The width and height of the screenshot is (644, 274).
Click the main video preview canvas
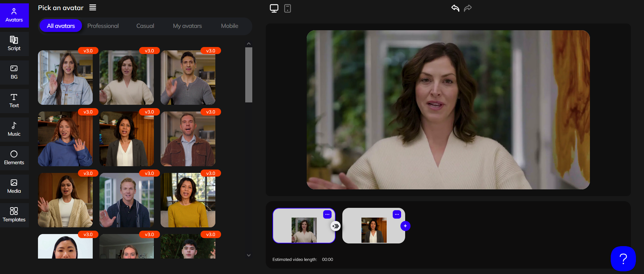click(448, 110)
